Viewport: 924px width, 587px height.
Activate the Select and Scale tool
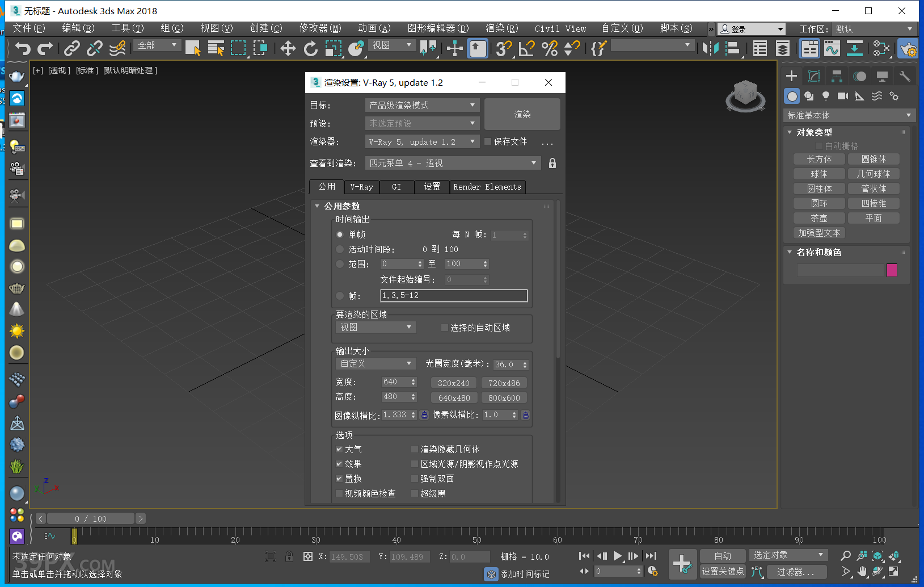tap(334, 49)
